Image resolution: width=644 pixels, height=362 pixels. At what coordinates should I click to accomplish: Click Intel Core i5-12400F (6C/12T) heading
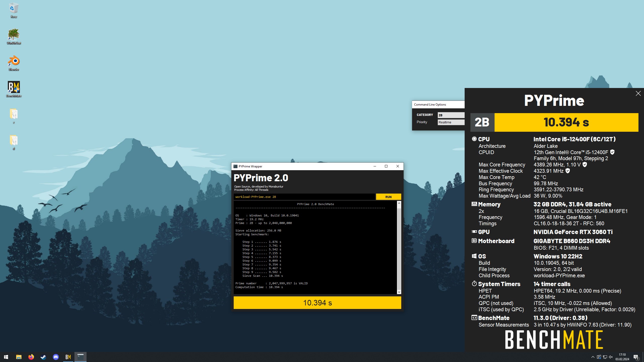[575, 139]
